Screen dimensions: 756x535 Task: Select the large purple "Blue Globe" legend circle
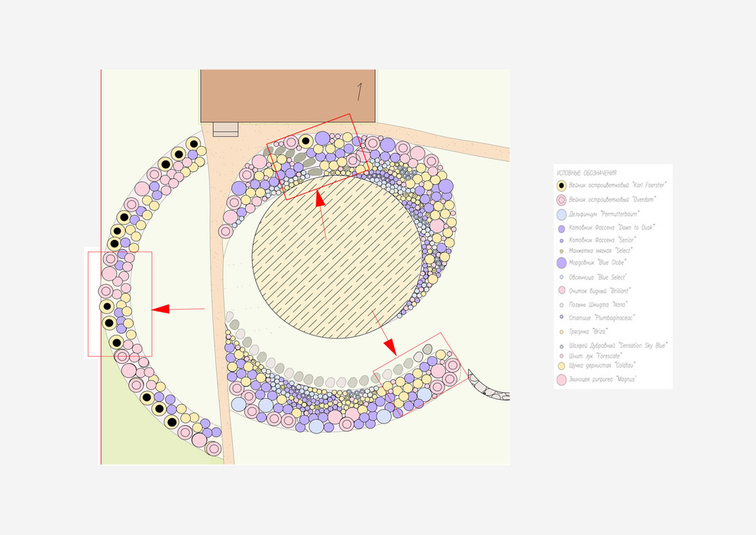point(561,262)
